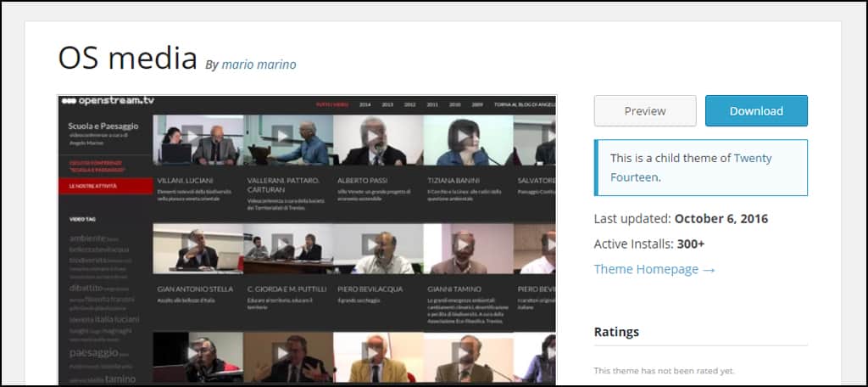Screen dimensions: 868x387
Task: Play the C. Giorda e M. Puttilli video
Action: pyautogui.click(x=282, y=244)
